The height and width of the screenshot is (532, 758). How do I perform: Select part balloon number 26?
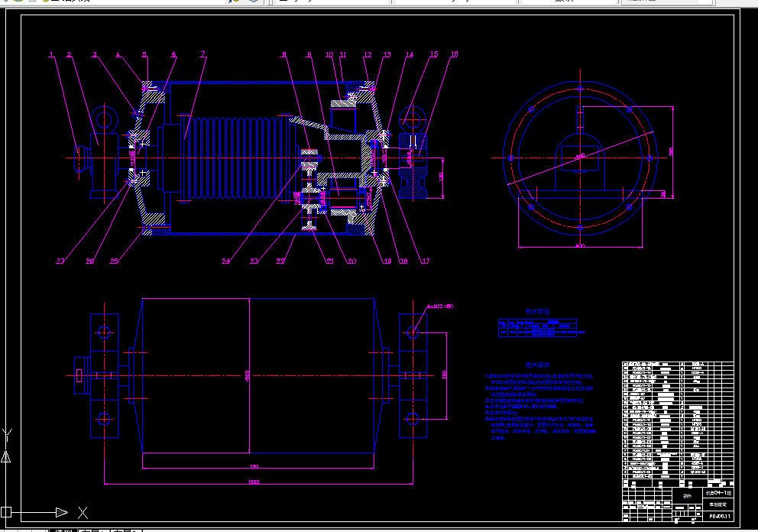[x=90, y=261]
